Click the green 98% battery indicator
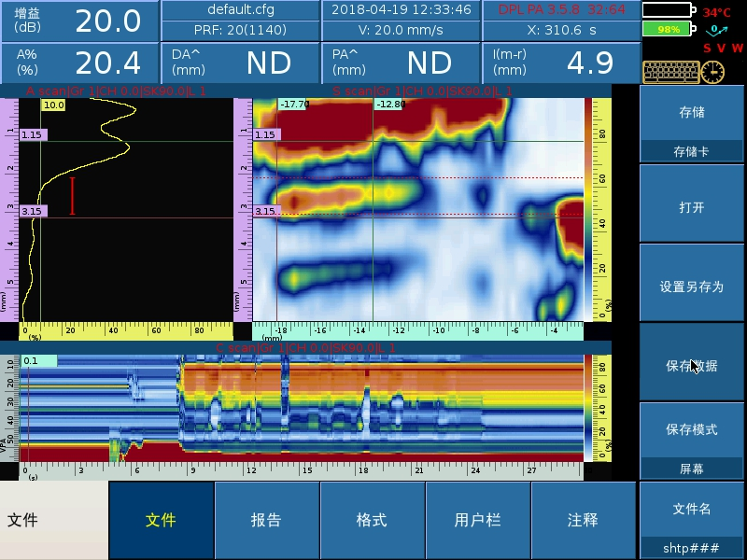The width and height of the screenshot is (747, 560). pyautogui.click(x=667, y=29)
